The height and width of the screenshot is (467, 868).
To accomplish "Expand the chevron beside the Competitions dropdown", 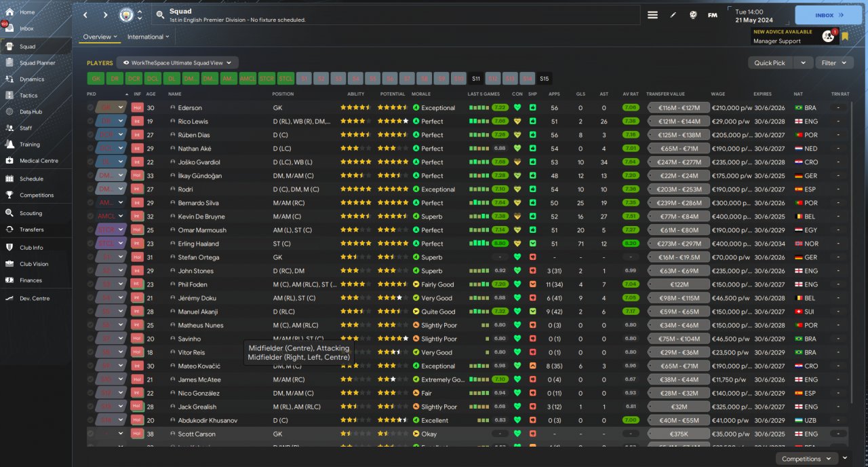I will [844, 459].
